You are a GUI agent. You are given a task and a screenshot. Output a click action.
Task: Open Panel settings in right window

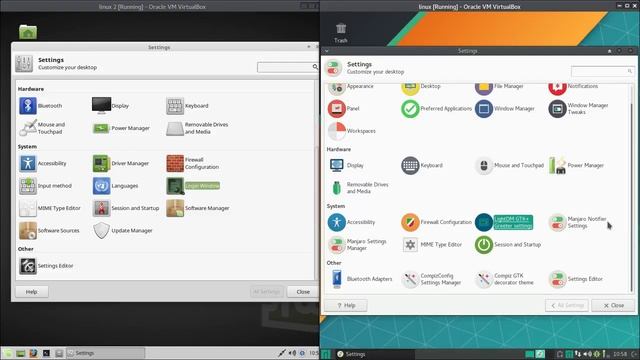[344, 109]
